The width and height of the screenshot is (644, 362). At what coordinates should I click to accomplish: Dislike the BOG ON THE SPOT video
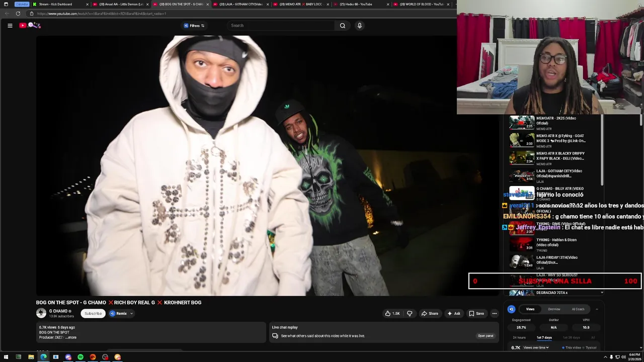(410, 314)
